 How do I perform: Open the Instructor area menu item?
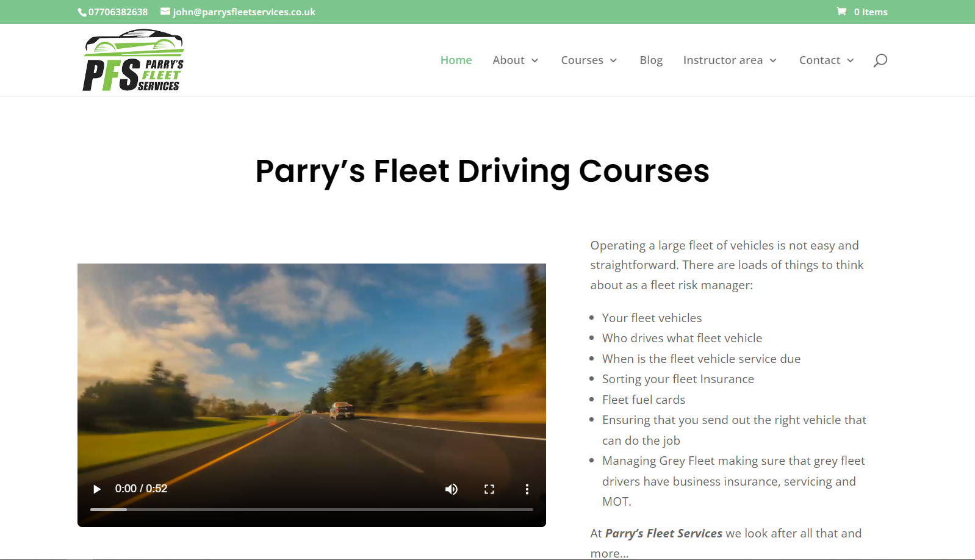(723, 60)
